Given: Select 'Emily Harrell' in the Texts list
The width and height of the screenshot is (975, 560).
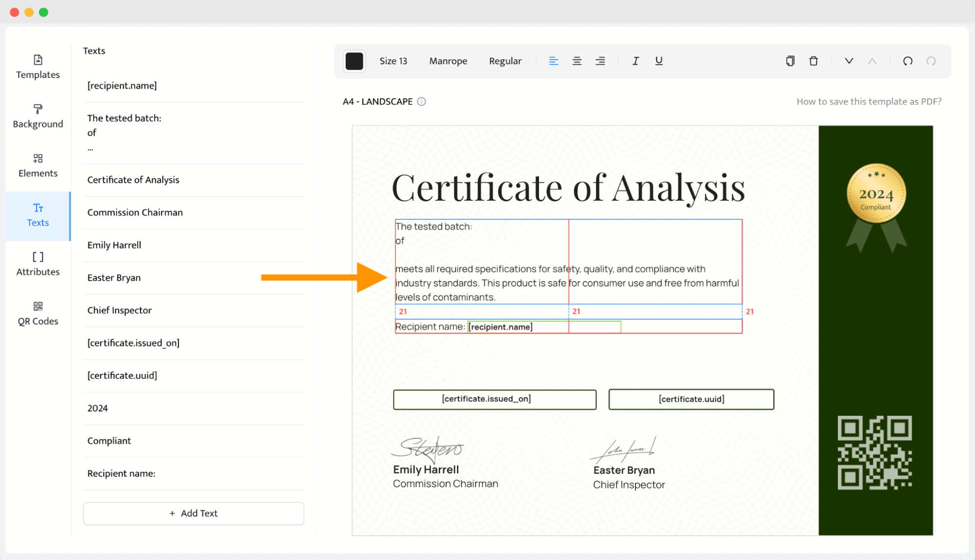Looking at the screenshot, I should (x=194, y=245).
